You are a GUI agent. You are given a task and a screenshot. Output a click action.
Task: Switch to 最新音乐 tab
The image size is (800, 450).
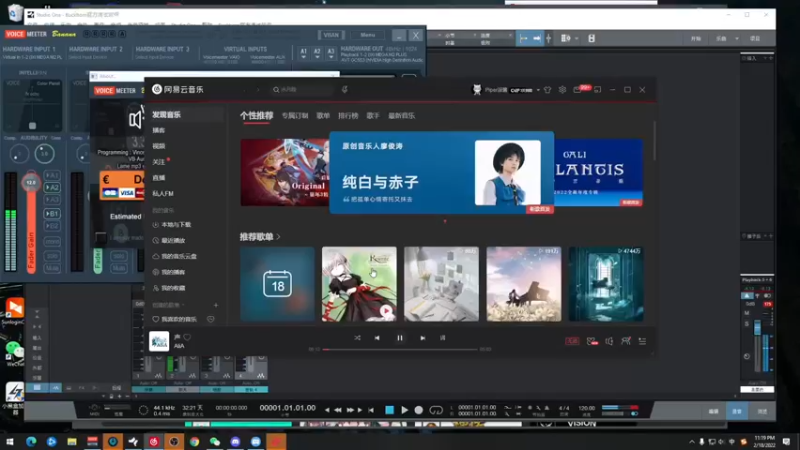(402, 116)
